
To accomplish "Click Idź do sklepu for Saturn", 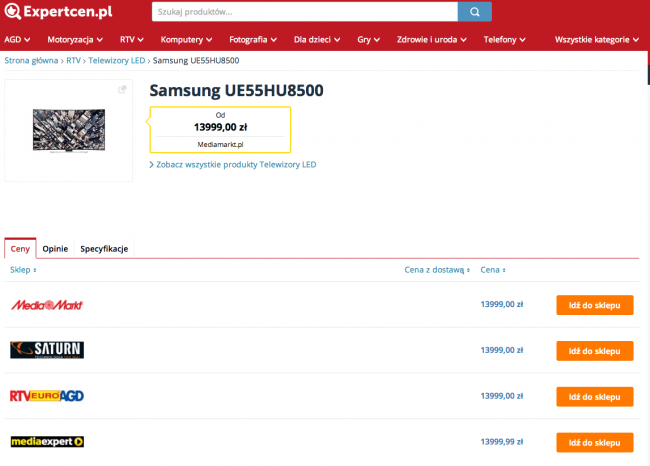I will [594, 351].
